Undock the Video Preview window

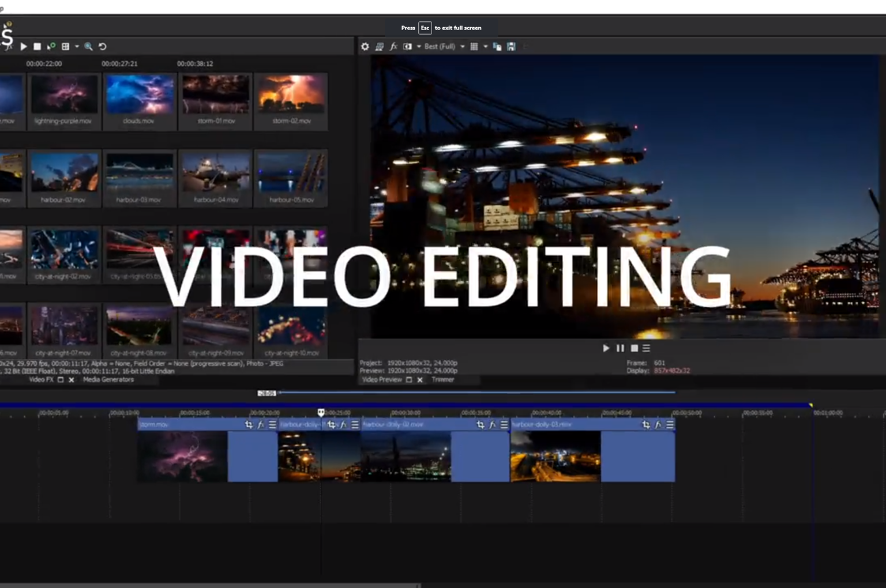click(x=409, y=380)
